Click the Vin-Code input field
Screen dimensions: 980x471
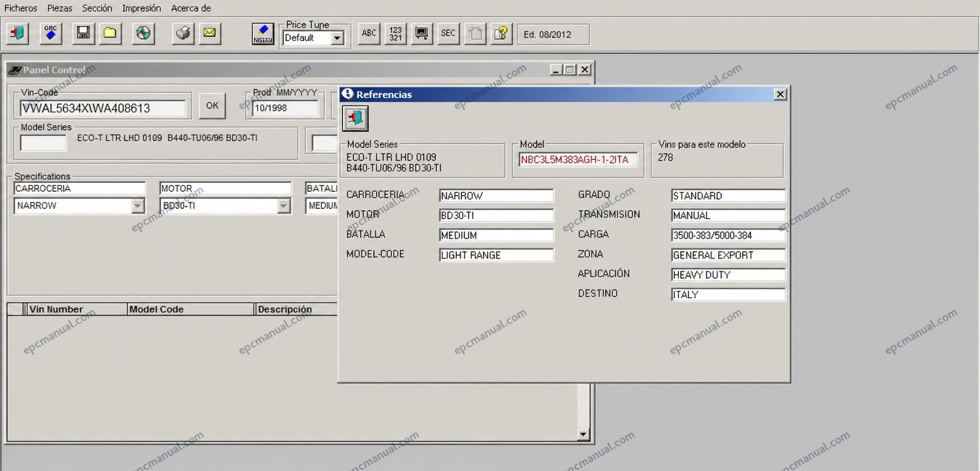tap(103, 108)
